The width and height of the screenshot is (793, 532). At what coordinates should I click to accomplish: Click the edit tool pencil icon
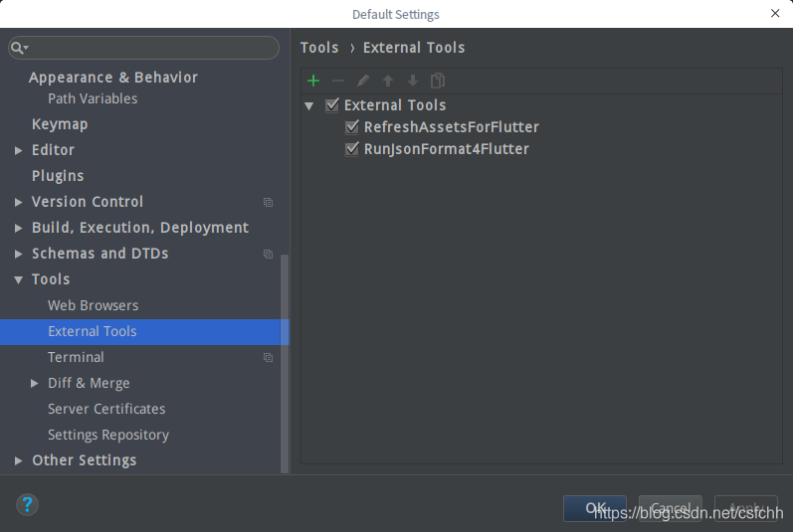click(362, 81)
